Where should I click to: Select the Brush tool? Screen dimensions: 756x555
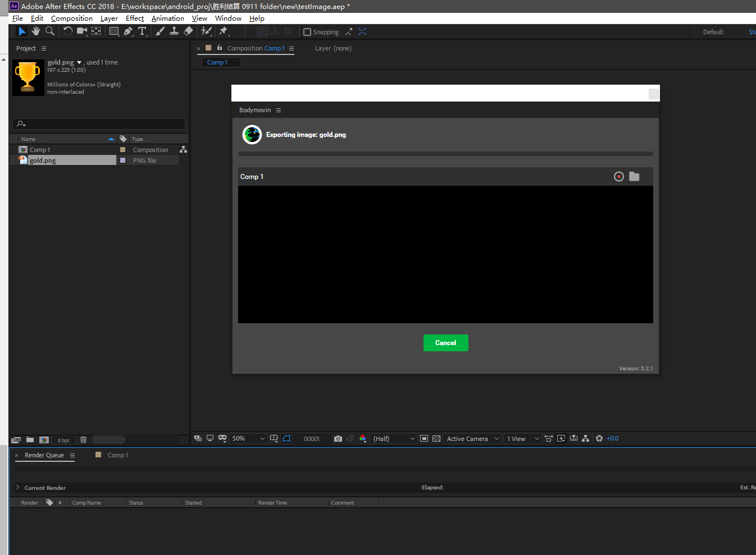160,31
